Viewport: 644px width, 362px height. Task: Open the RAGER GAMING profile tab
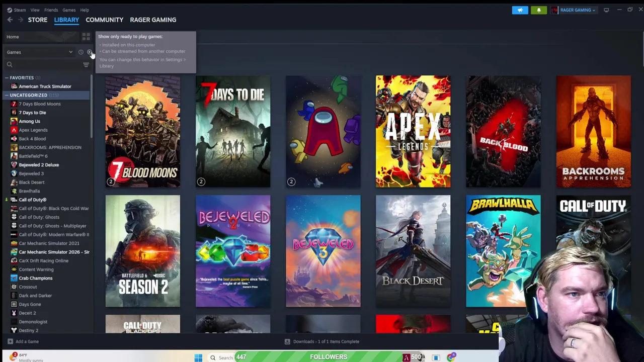tap(153, 20)
